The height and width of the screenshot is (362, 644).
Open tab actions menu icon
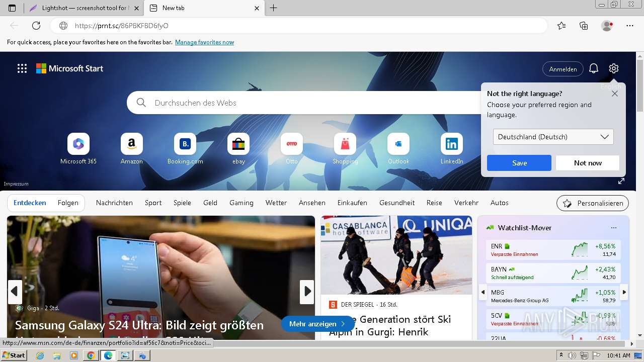(12, 8)
